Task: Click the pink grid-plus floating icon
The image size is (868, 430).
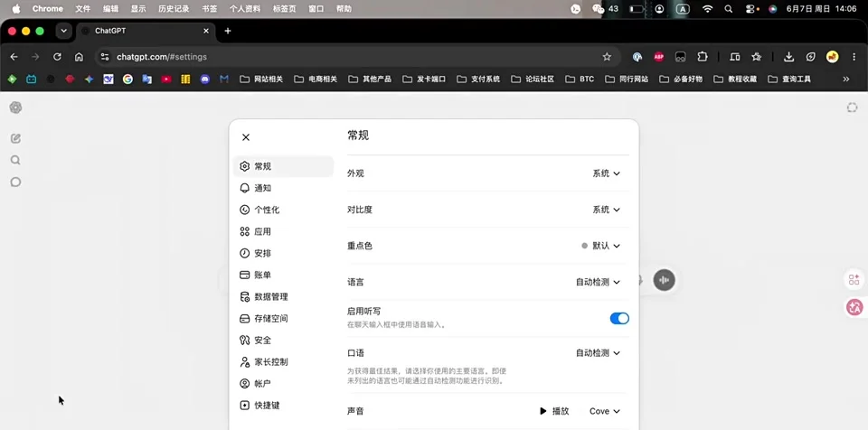Action: point(854,279)
